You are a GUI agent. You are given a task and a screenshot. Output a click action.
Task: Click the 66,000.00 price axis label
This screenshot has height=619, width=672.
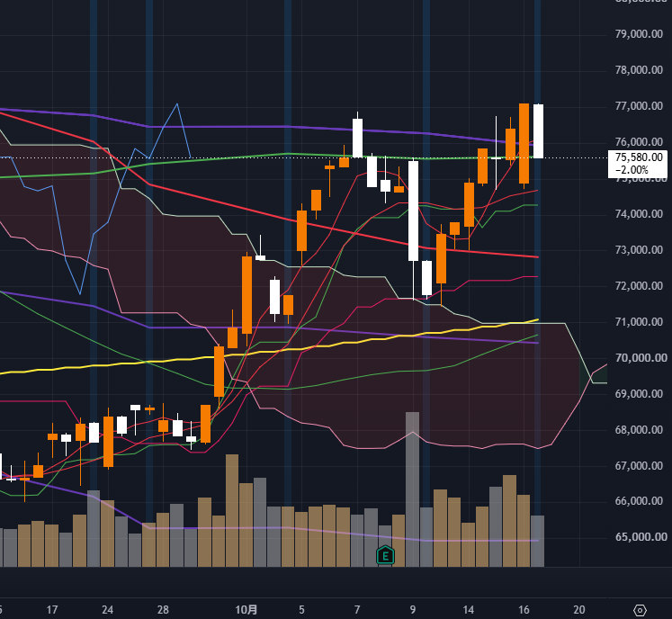pos(641,501)
